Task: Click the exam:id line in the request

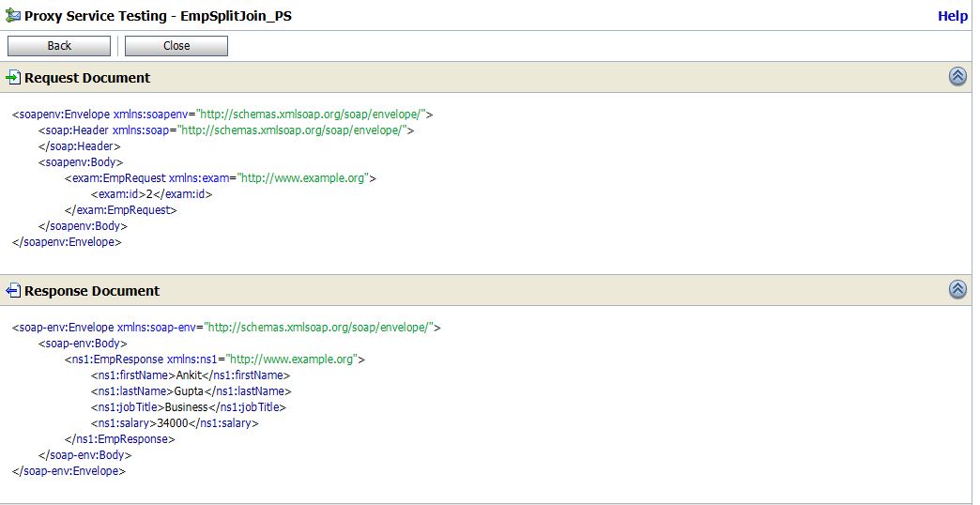Action: [151, 194]
